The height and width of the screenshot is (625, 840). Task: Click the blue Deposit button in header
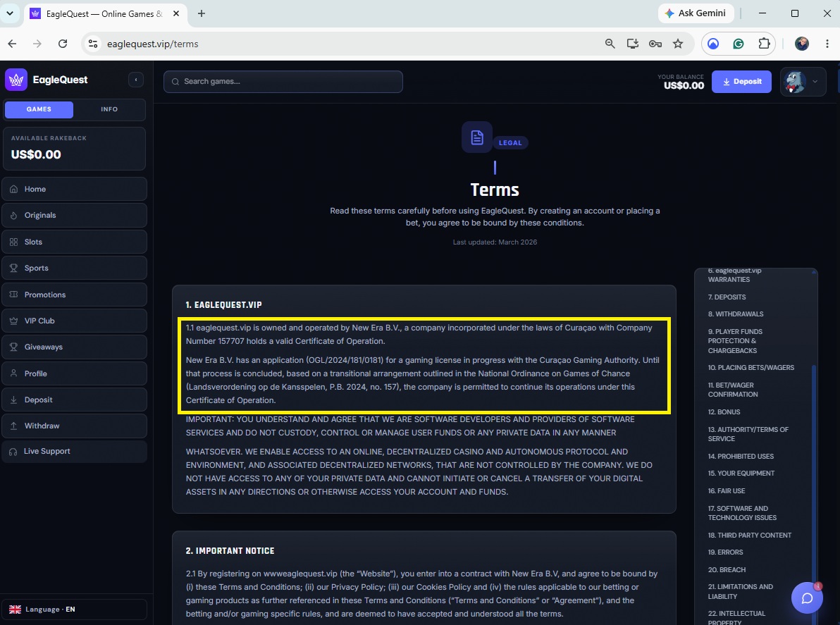pyautogui.click(x=741, y=82)
